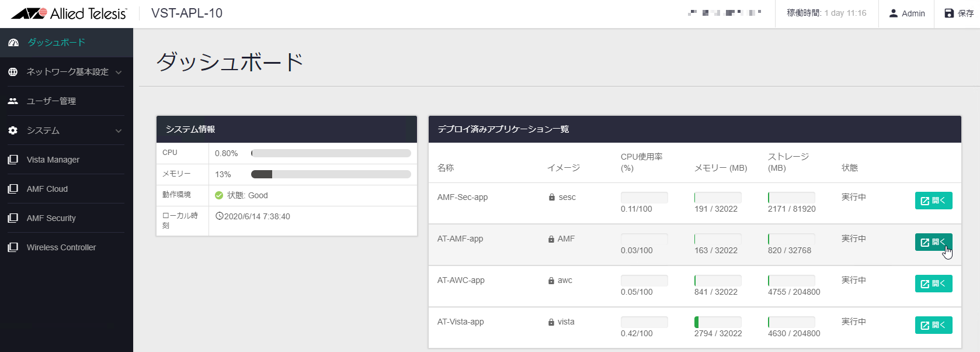Click AMF-Sec-app storage usage bar
This screenshot has height=352, width=980.
(791, 198)
